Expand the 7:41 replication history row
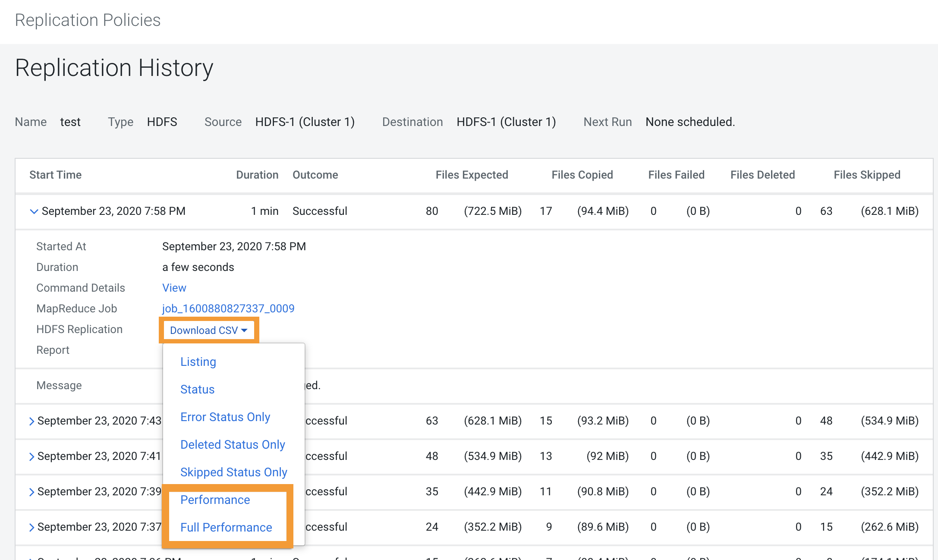938x560 pixels. (x=31, y=456)
